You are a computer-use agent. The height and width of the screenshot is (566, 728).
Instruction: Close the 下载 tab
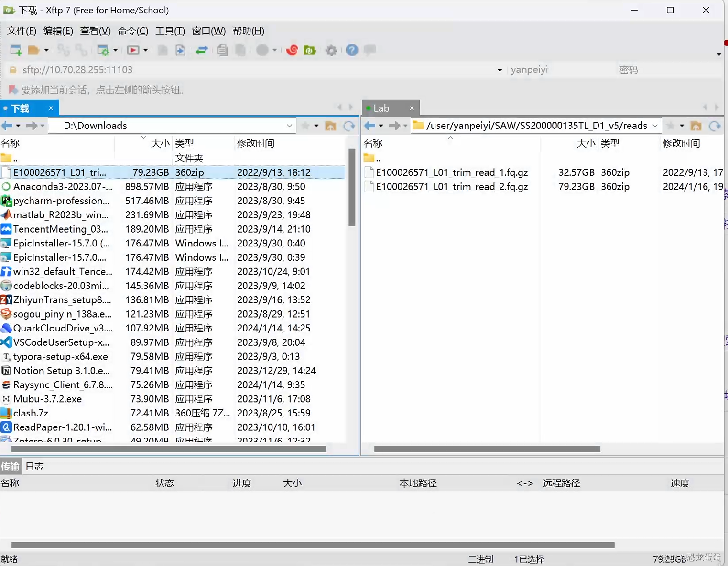51,108
